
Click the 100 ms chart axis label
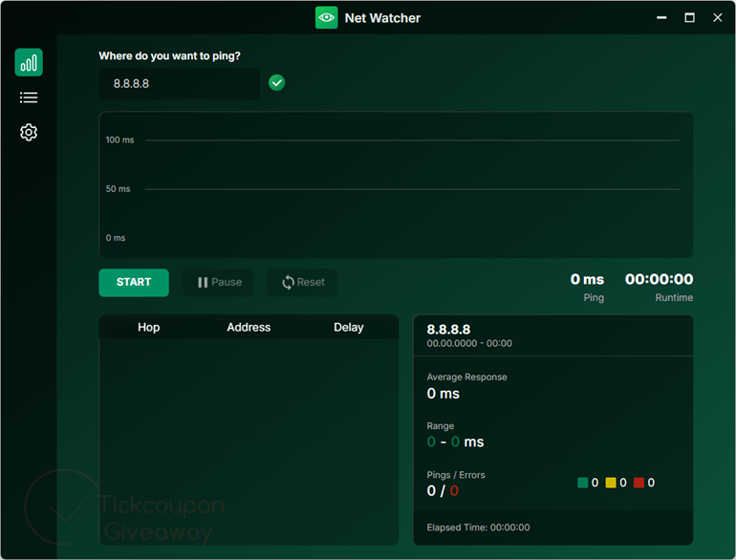click(119, 140)
